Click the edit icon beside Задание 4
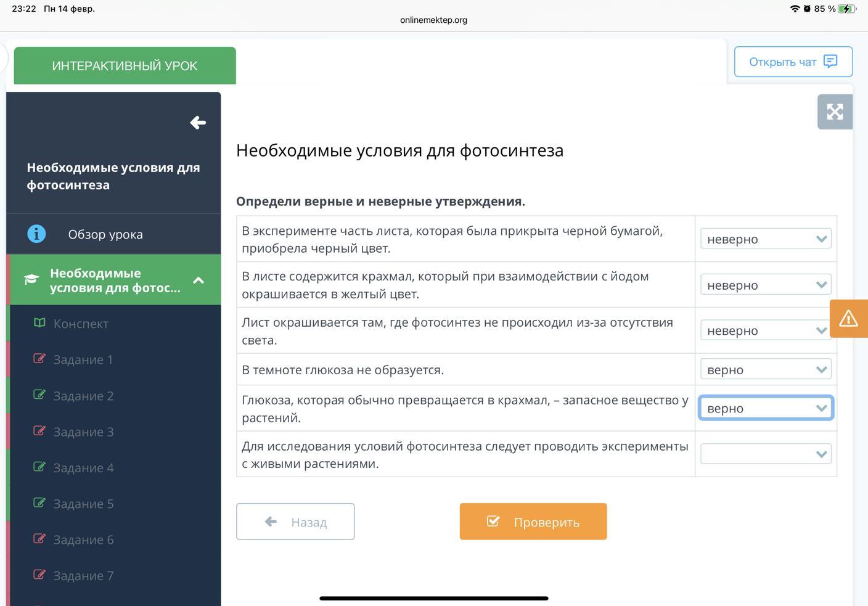The image size is (868, 606). [x=39, y=467]
